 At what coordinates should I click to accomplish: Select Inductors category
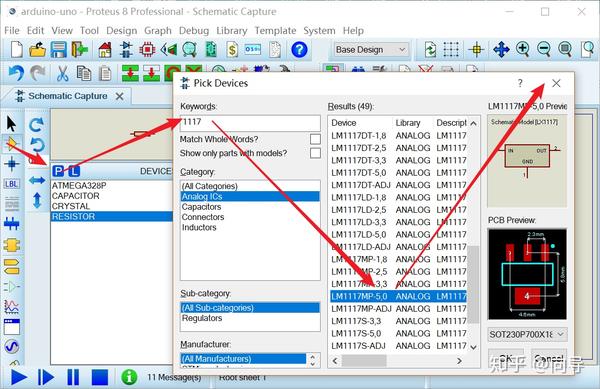pyautogui.click(x=250, y=228)
